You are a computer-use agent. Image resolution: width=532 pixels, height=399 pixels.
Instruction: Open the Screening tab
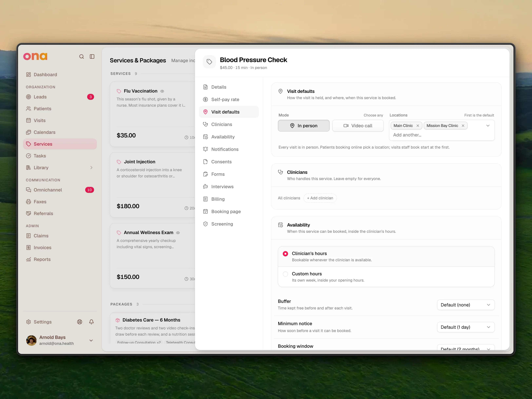(x=229, y=224)
